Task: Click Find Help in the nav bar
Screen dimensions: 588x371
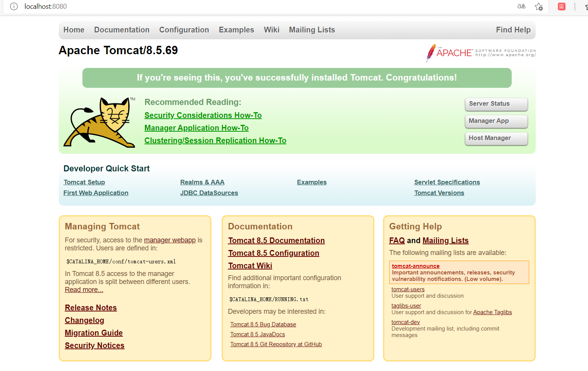Action: [x=513, y=30]
